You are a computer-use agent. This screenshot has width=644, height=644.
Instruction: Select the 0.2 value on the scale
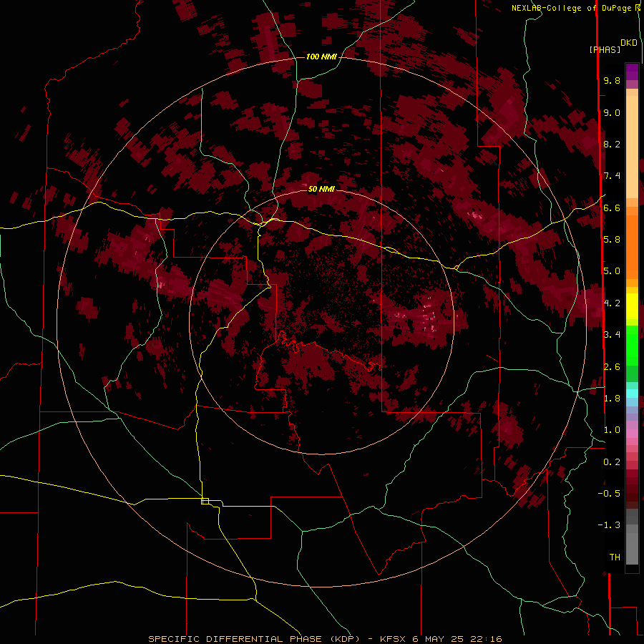tap(612, 462)
